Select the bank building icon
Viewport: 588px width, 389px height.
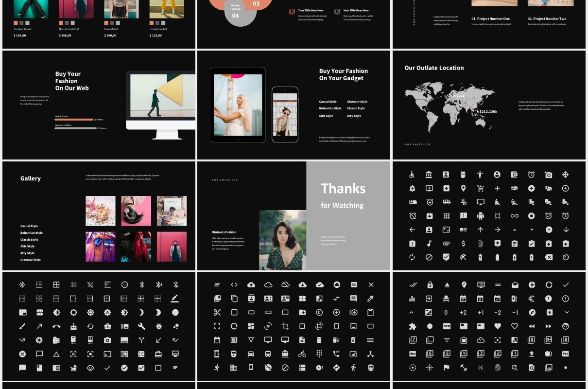click(429, 175)
